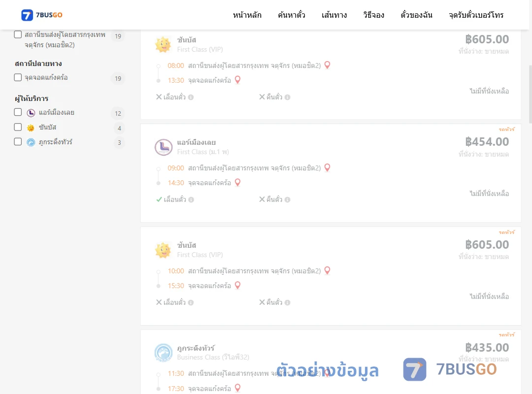Click info icon beside คืนตั๋ว on 10:00 trip
Viewport: 532px width, 394px height.
287,303
